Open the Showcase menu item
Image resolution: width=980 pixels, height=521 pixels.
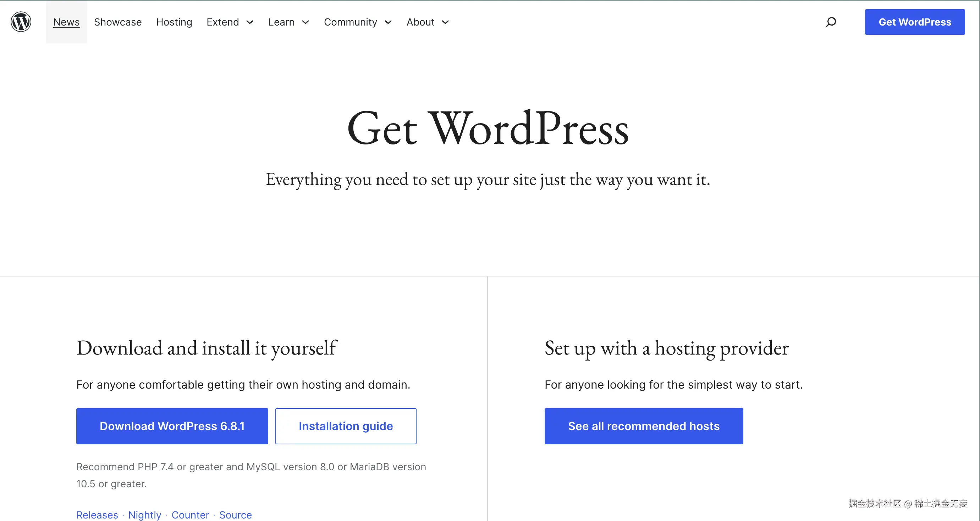tap(117, 22)
